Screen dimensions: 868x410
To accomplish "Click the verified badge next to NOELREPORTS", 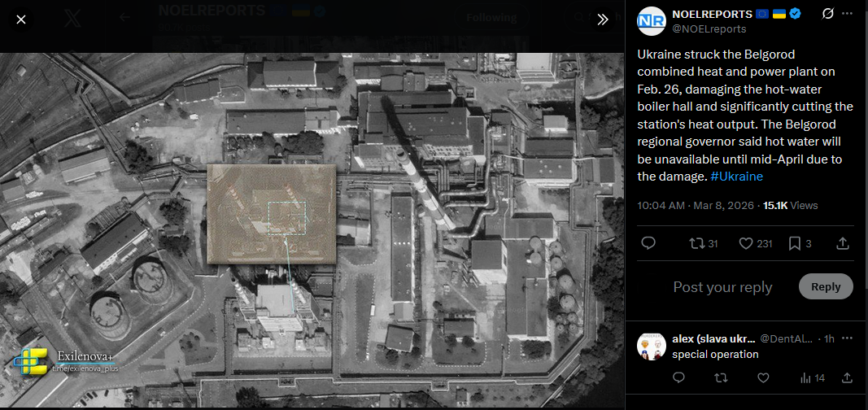I will click(796, 15).
